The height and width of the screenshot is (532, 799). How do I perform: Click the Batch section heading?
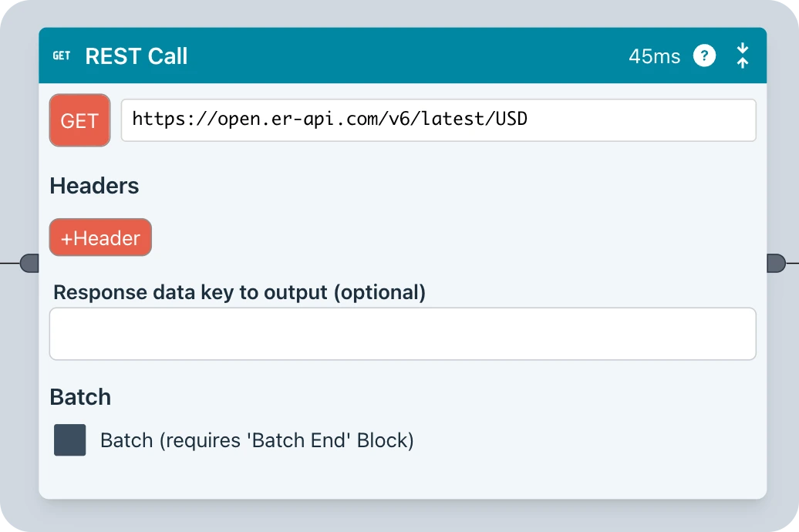(x=80, y=397)
